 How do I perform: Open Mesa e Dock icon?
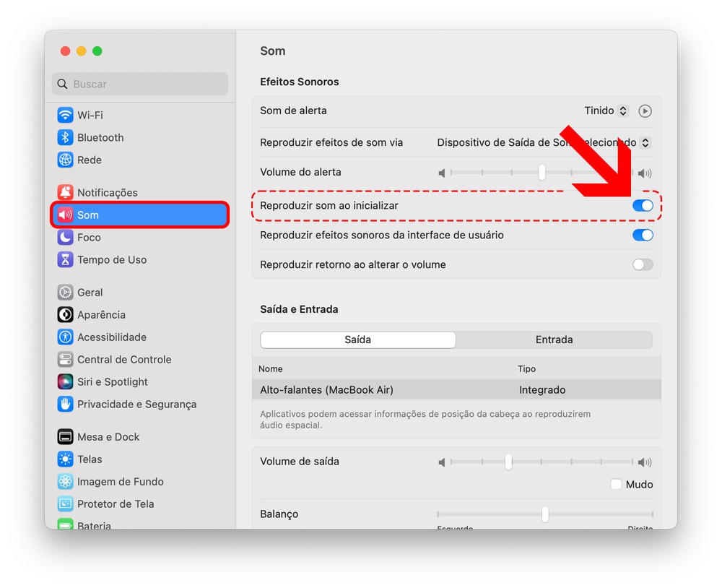pos(65,436)
